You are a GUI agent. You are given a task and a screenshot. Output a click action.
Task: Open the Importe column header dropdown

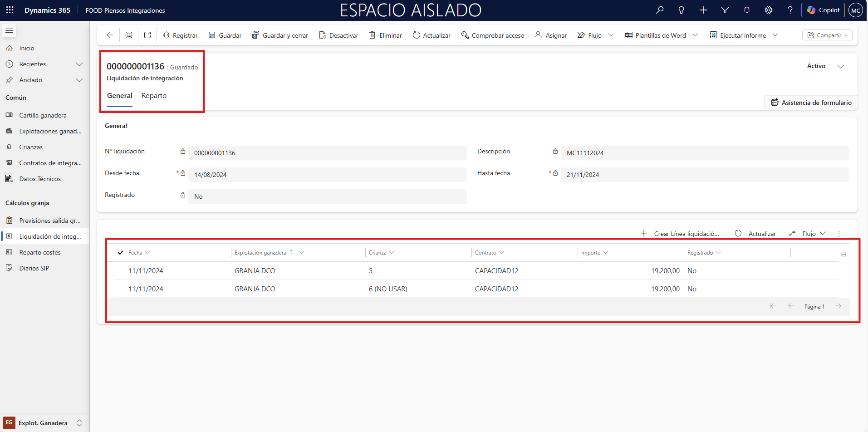coord(606,252)
